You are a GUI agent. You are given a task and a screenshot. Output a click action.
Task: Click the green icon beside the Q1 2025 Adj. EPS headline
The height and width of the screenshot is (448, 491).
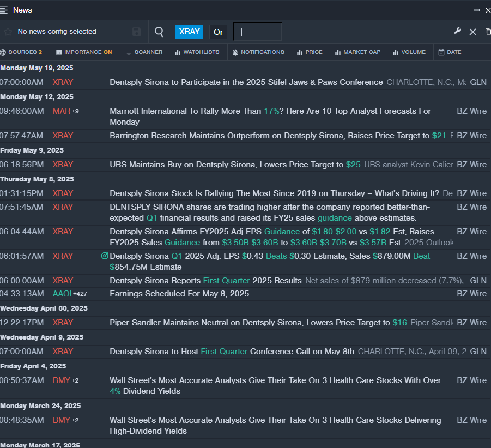click(x=105, y=256)
